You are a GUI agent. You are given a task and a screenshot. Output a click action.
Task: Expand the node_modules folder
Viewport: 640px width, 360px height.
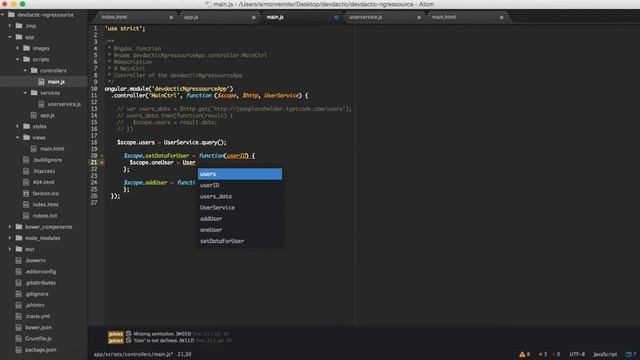tap(10, 238)
